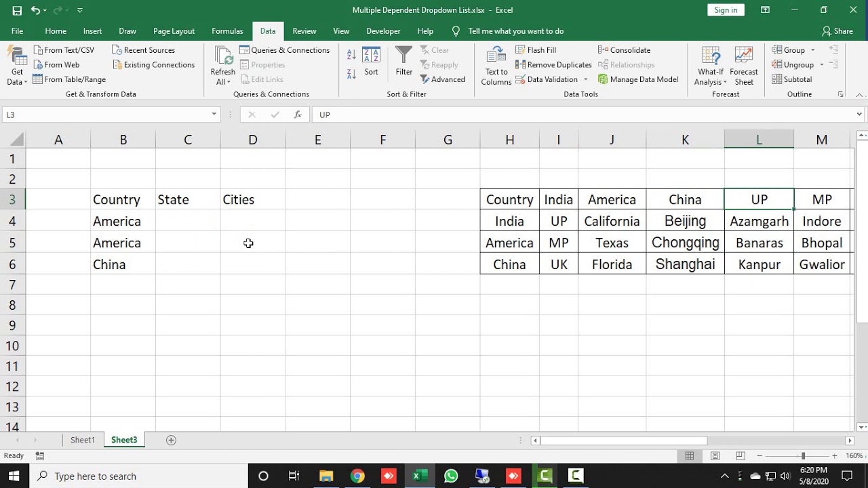The height and width of the screenshot is (488, 868).
Task: Click the Sign in button
Action: (x=726, y=10)
